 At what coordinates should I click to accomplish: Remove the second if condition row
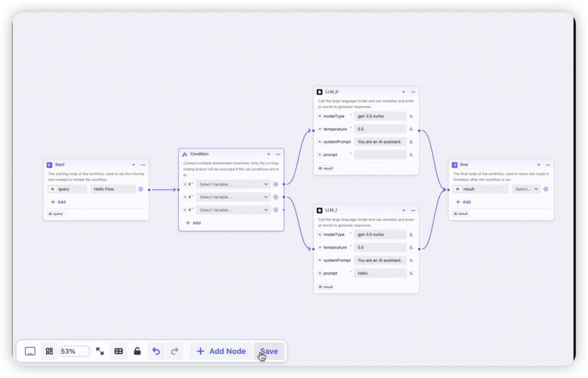(276, 197)
